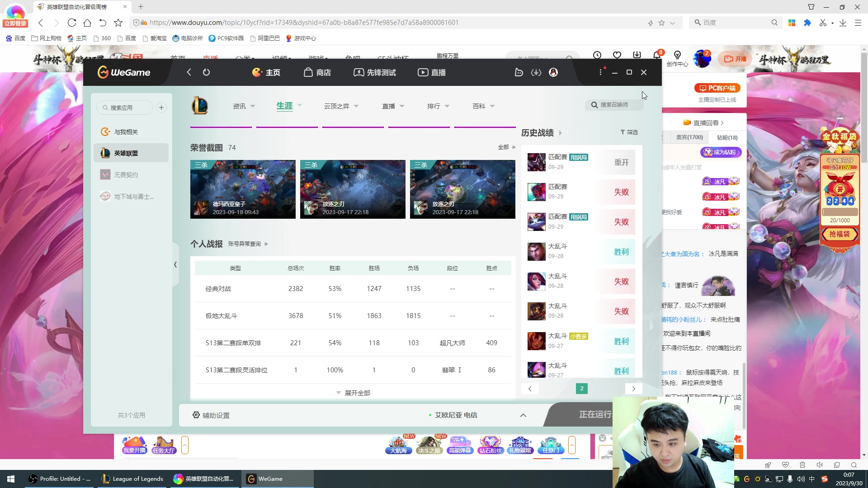
Task: Expand 艾欧尼亚 电信 server selector
Action: pos(523,415)
